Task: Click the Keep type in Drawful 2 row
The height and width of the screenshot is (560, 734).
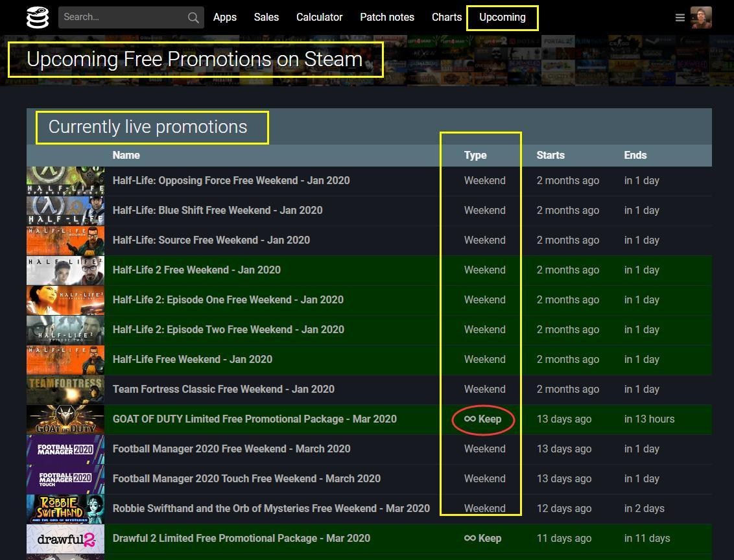Action: coord(482,539)
